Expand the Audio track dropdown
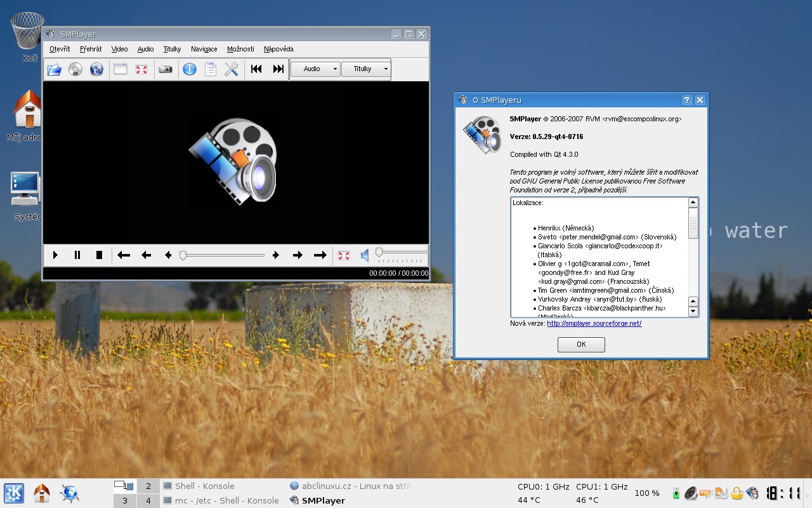This screenshot has width=812, height=508. pyautogui.click(x=315, y=69)
